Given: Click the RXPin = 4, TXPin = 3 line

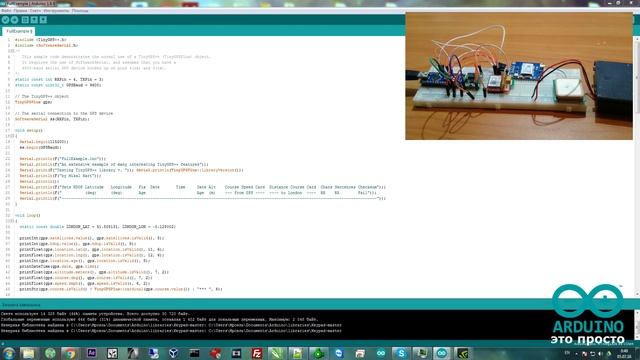Looking at the screenshot, I should [x=59, y=79].
